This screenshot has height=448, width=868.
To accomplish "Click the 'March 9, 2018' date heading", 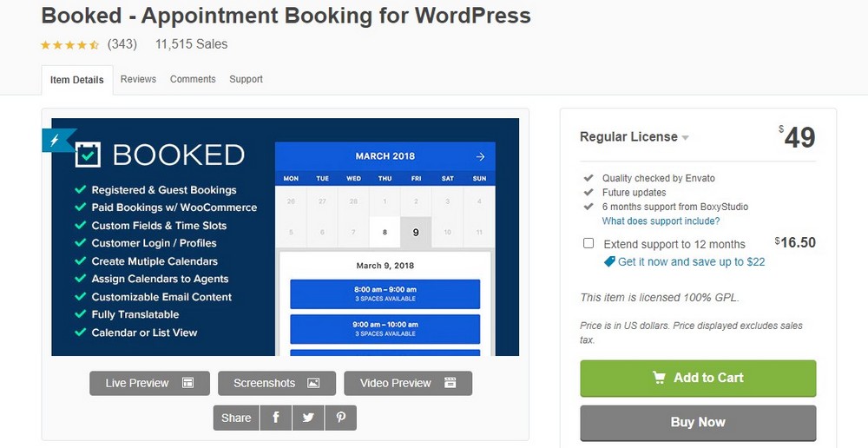I will [x=385, y=266].
